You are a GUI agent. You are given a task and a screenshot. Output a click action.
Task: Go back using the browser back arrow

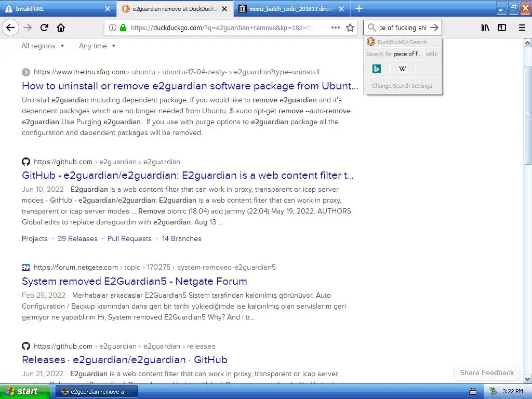10,28
